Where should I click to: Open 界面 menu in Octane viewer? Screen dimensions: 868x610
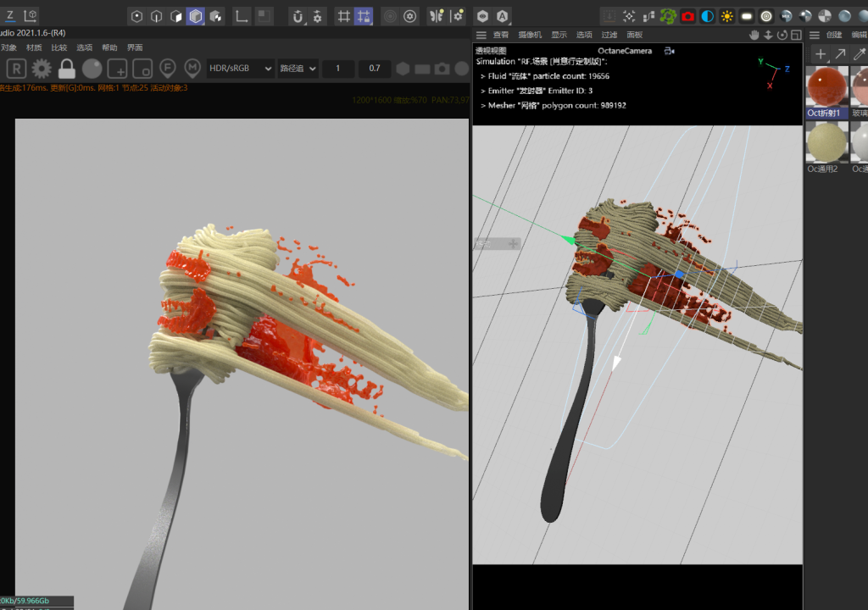point(135,47)
